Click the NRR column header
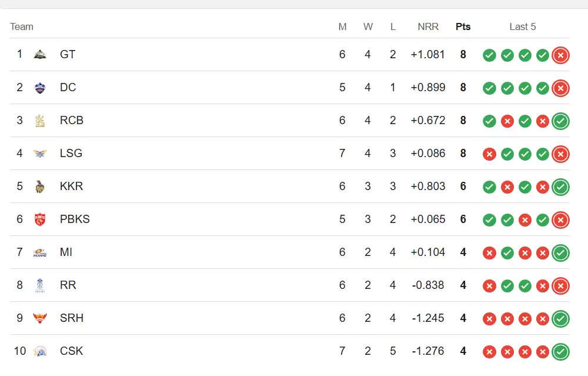Viewport: 588px width, 376px height. (427, 26)
